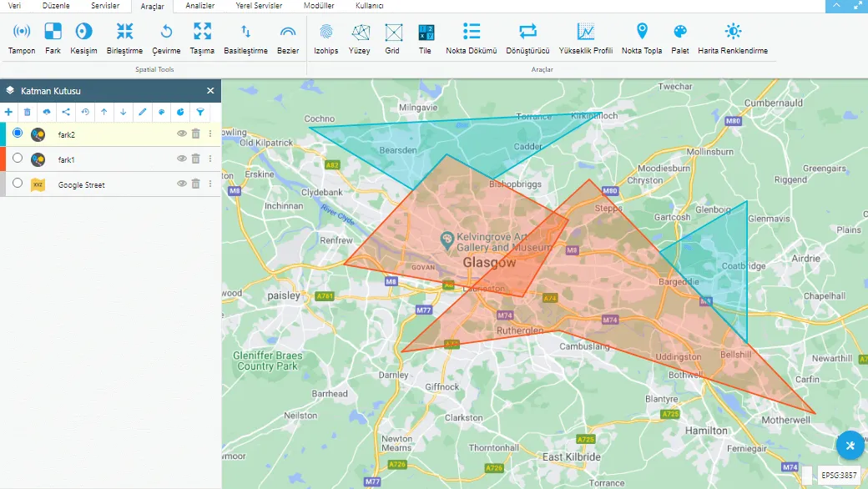Click the Kelvingrove Art Gallery map marker
The width and height of the screenshot is (868, 489).
pos(447,240)
